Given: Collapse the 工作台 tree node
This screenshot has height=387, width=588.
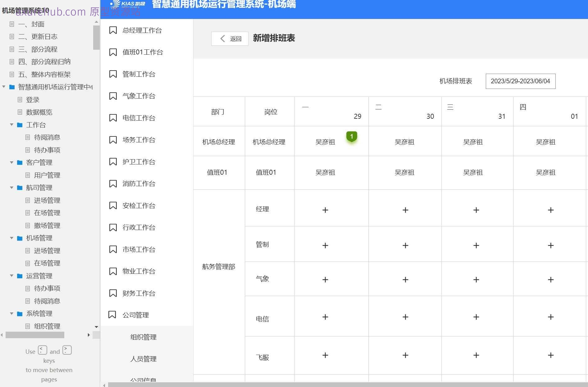Looking at the screenshot, I should tap(12, 125).
